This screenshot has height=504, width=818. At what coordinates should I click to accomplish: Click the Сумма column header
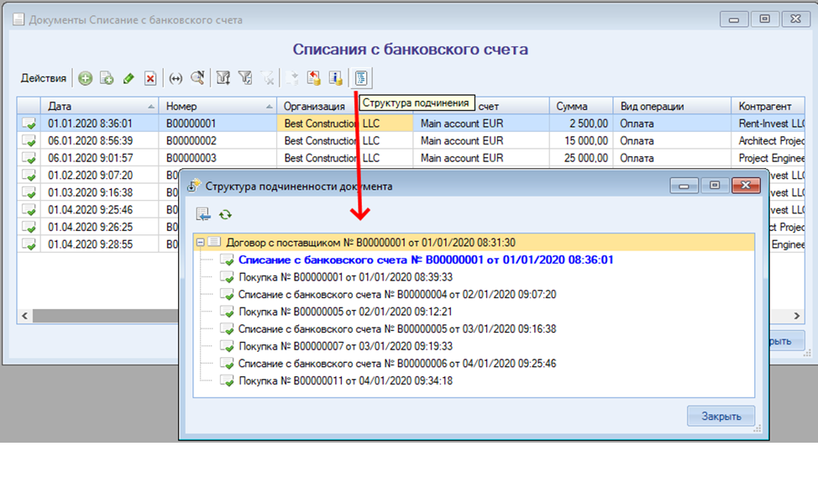click(581, 107)
